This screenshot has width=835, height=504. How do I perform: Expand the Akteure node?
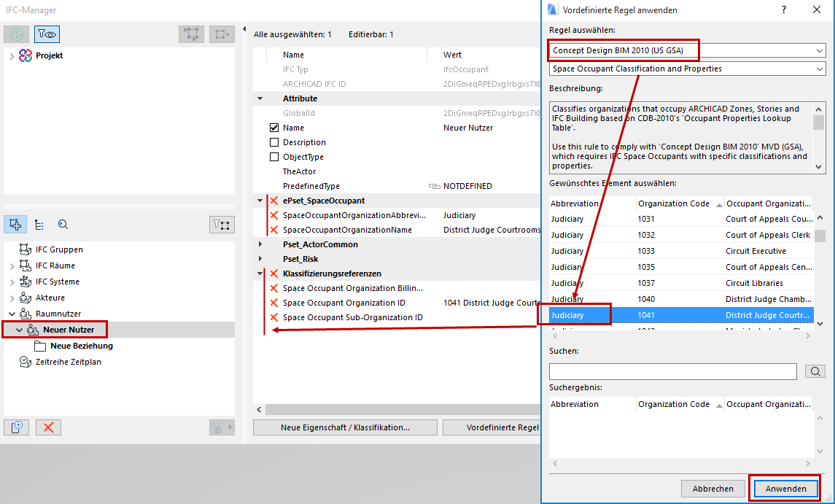[x=12, y=298]
